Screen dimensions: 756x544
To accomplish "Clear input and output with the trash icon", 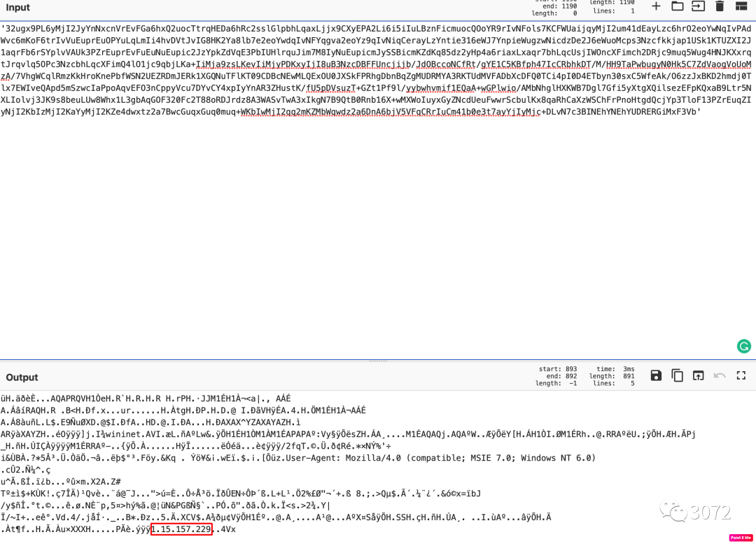I will 720,6.
